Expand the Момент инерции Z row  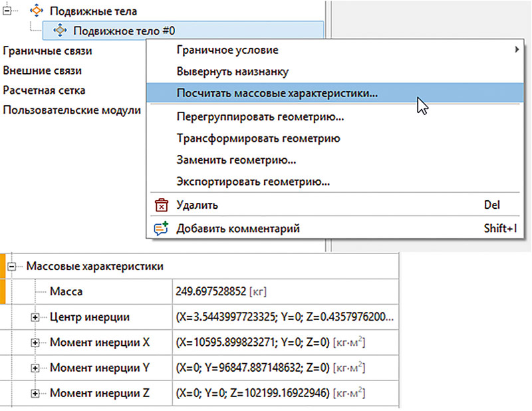point(36,394)
